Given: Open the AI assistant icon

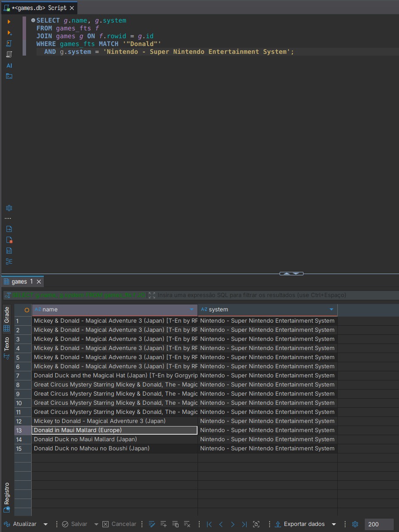Looking at the screenshot, I should click(x=9, y=66).
